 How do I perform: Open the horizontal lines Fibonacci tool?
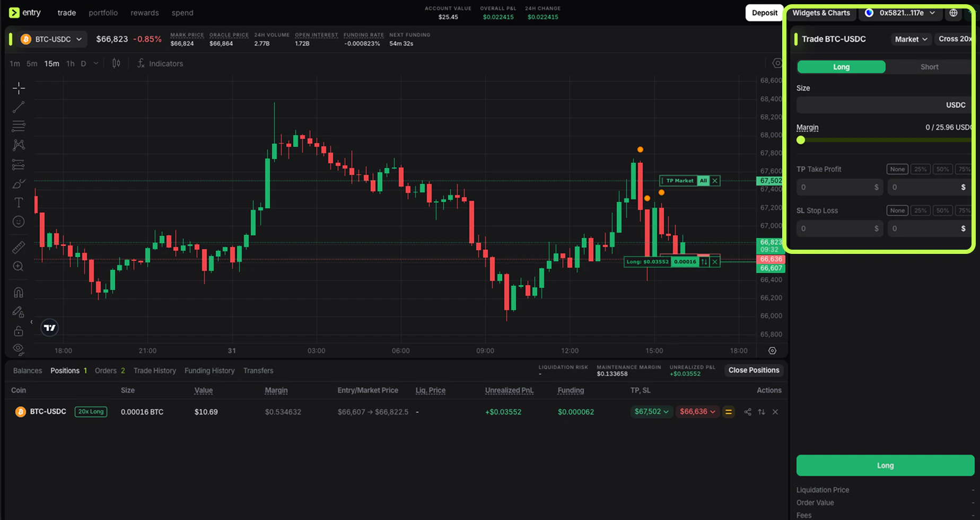pos(19,126)
